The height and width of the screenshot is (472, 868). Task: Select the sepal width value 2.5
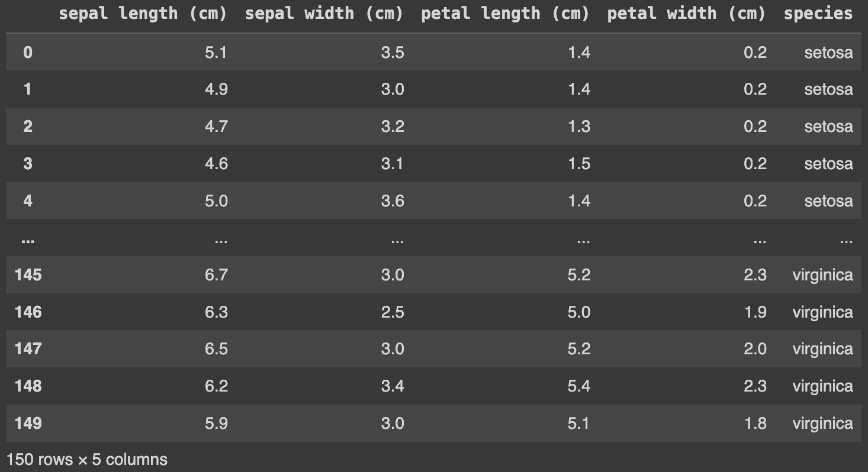click(393, 312)
